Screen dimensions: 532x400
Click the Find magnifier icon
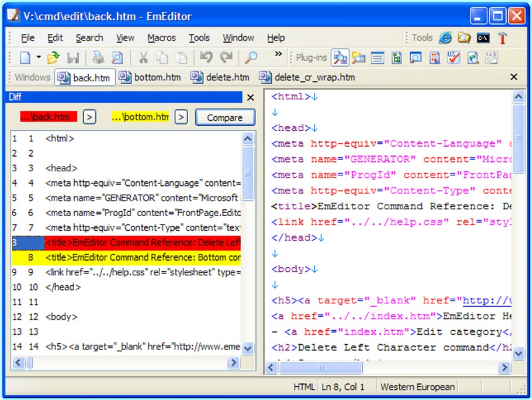pos(251,58)
